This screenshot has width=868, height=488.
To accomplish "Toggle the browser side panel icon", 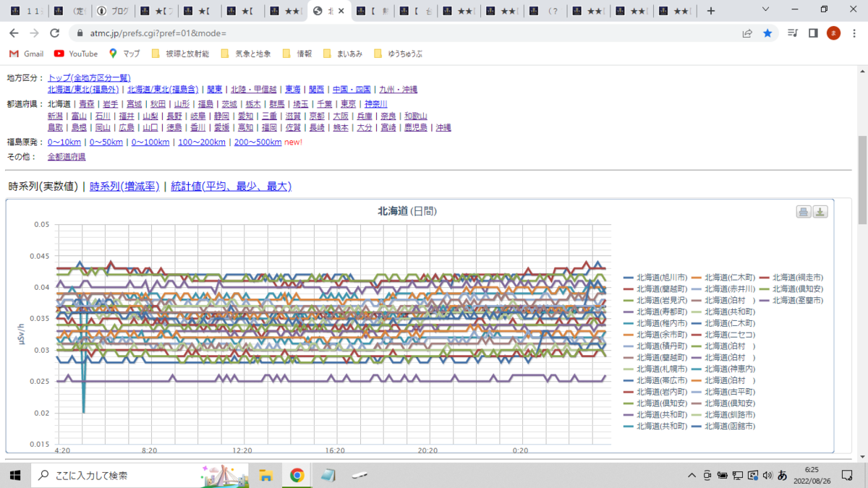I will pyautogui.click(x=813, y=33).
